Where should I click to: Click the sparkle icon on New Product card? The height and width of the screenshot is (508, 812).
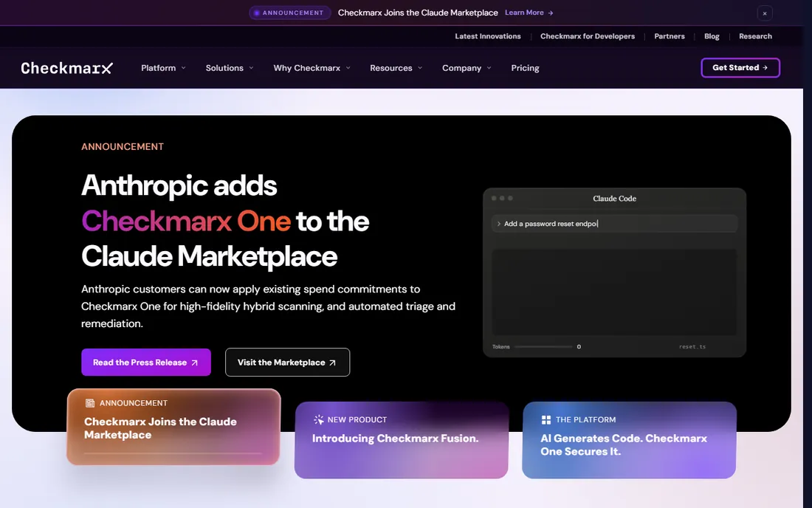click(318, 419)
